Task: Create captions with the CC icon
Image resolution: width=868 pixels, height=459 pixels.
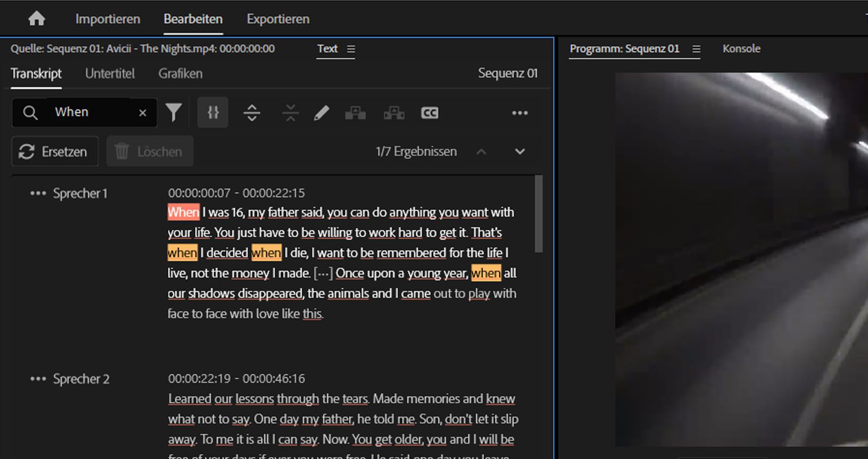Action: coord(430,113)
